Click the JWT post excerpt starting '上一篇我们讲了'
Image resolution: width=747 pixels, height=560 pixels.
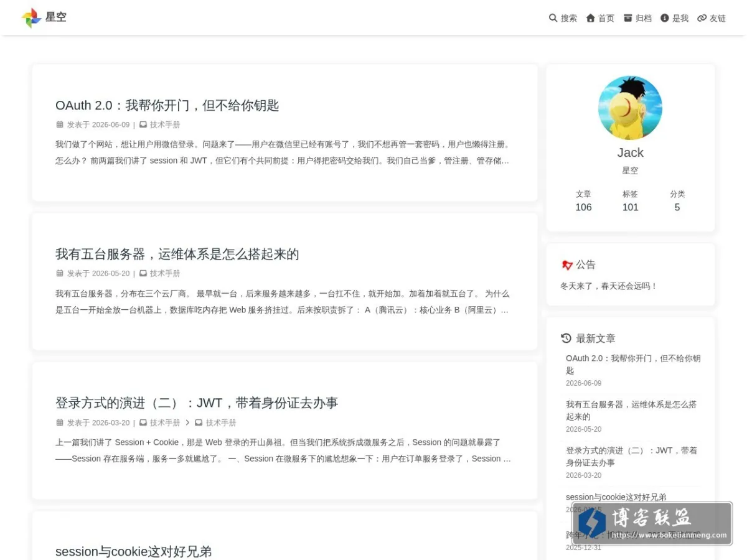[x=283, y=450]
